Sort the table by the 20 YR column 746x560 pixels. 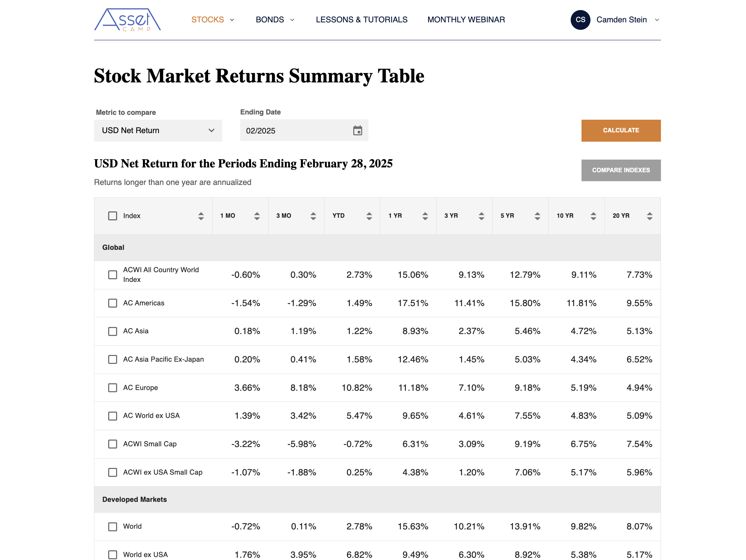649,215
